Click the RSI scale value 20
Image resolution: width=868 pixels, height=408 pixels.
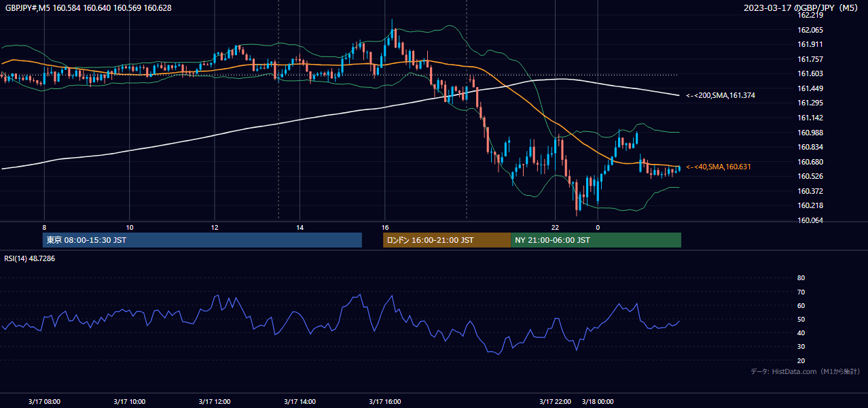pos(801,360)
